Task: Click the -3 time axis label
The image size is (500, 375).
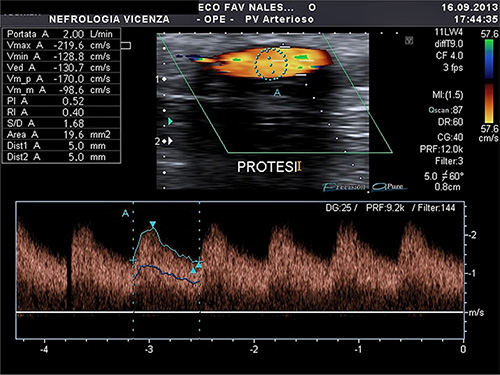Action: click(149, 349)
